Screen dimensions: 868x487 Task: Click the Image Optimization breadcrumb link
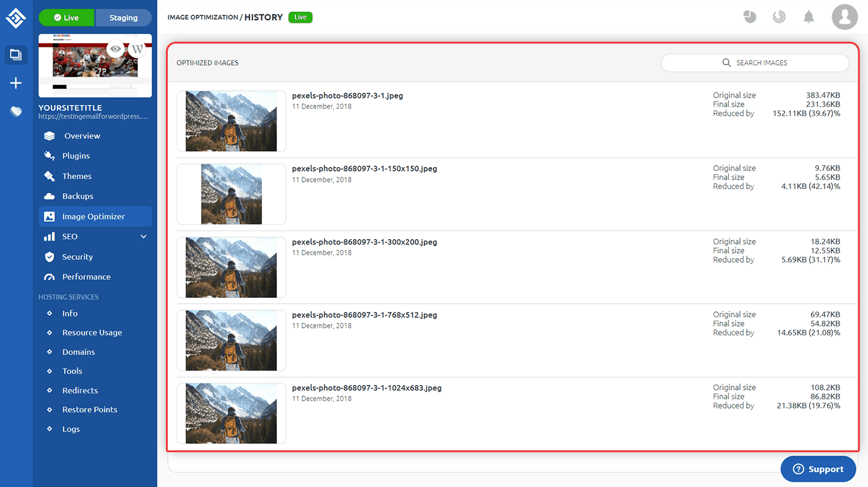202,18
